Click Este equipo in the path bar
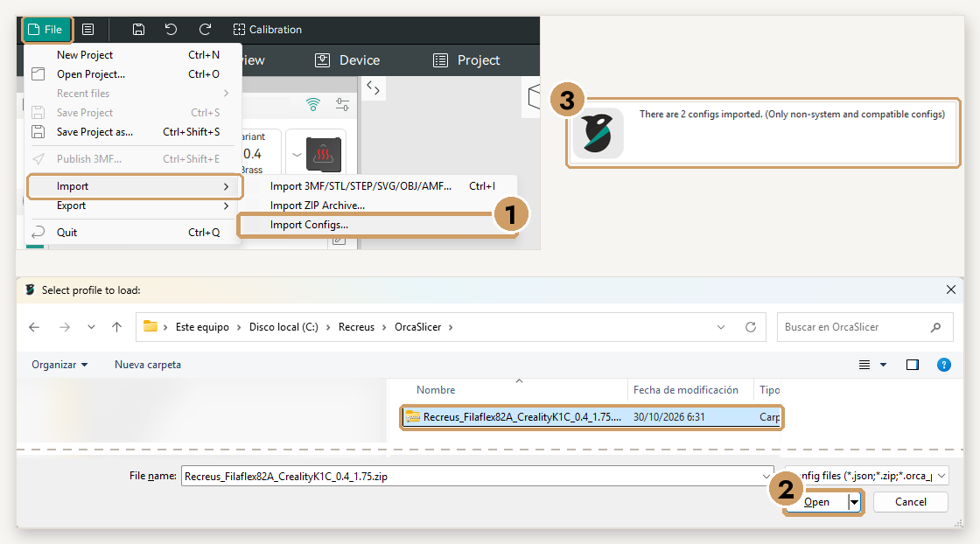 click(x=202, y=327)
